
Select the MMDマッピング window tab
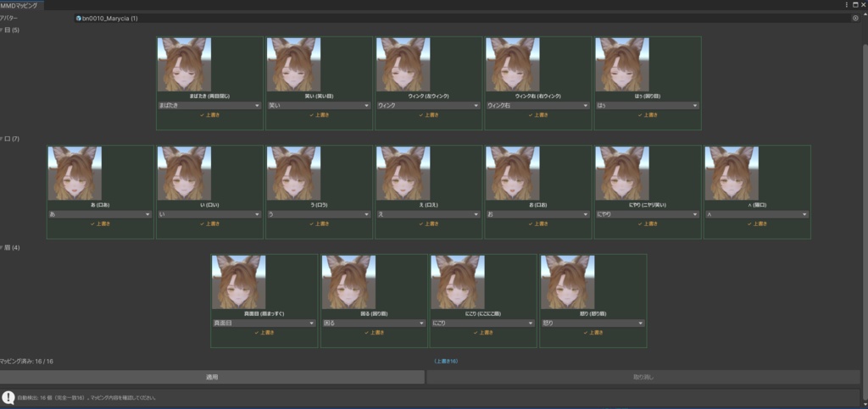point(21,4)
